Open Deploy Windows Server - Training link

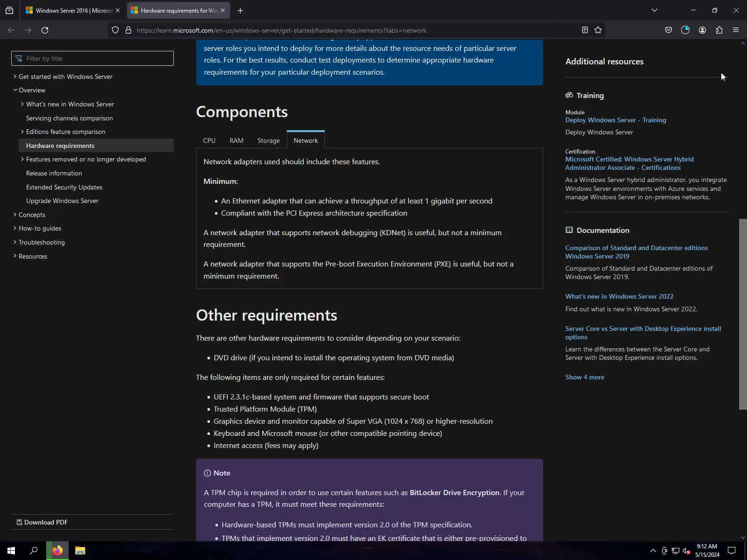click(616, 120)
